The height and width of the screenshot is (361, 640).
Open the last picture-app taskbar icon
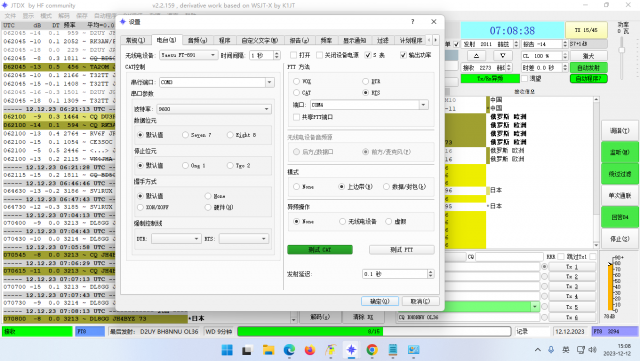click(x=413, y=350)
